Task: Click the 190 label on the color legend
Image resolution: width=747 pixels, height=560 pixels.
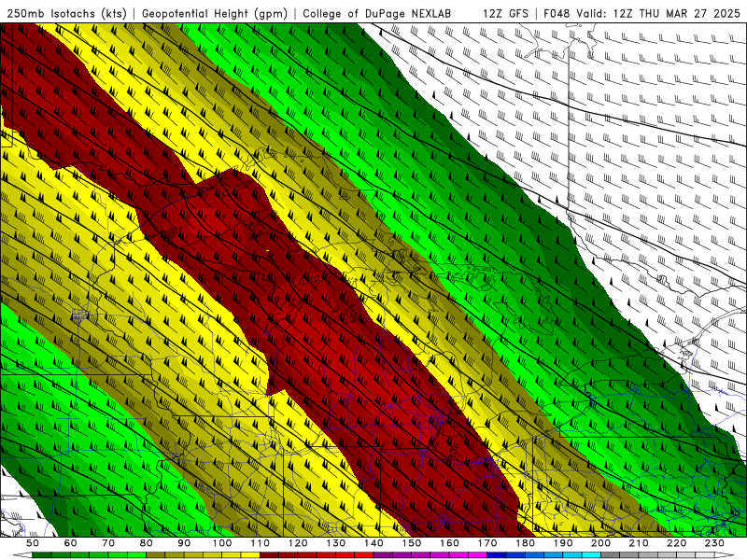Action: pos(563,543)
